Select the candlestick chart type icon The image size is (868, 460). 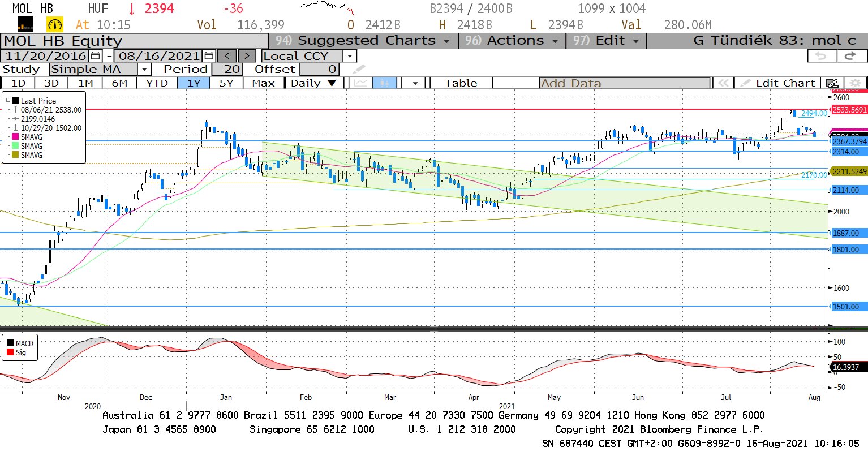click(385, 83)
